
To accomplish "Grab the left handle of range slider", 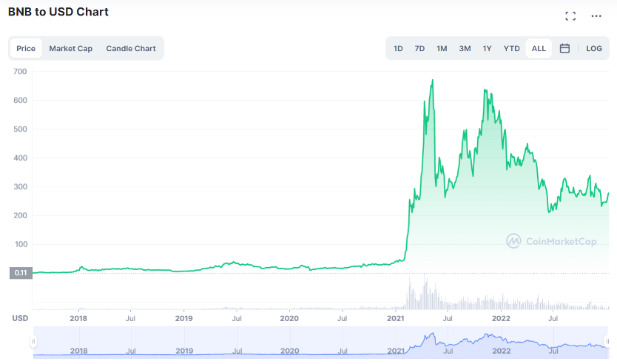I will 33,342.
